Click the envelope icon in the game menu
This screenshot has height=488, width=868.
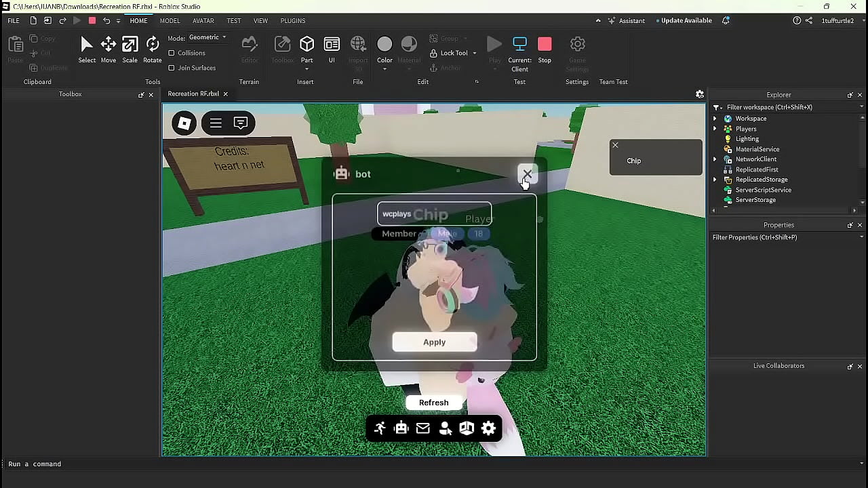point(423,428)
